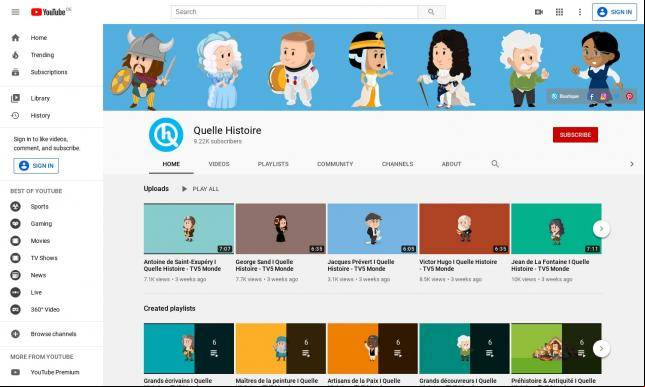Switch to the CHANNELS tab
Screen dimensions: 645x387
pos(397,164)
